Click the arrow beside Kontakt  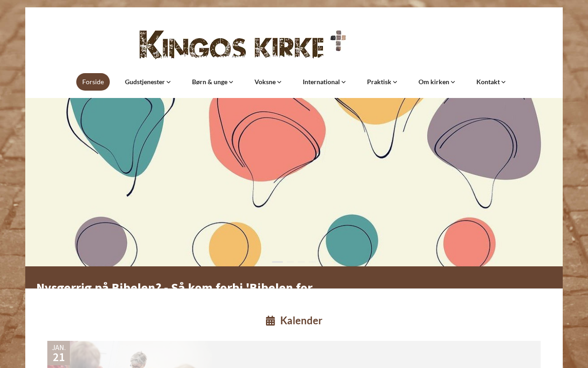coord(503,82)
